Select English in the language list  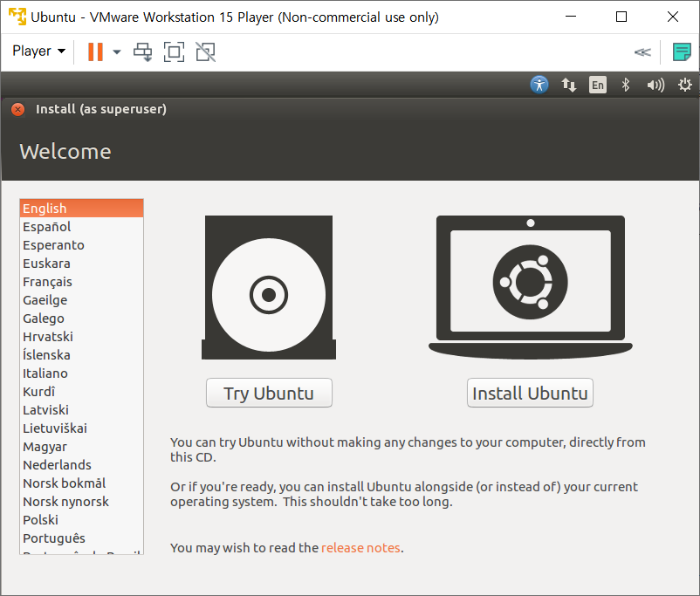coord(81,209)
